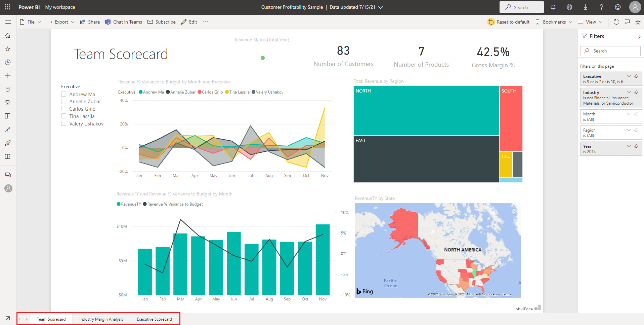Click Chat in Teams button
The height and width of the screenshot is (325, 644).
tap(123, 22)
